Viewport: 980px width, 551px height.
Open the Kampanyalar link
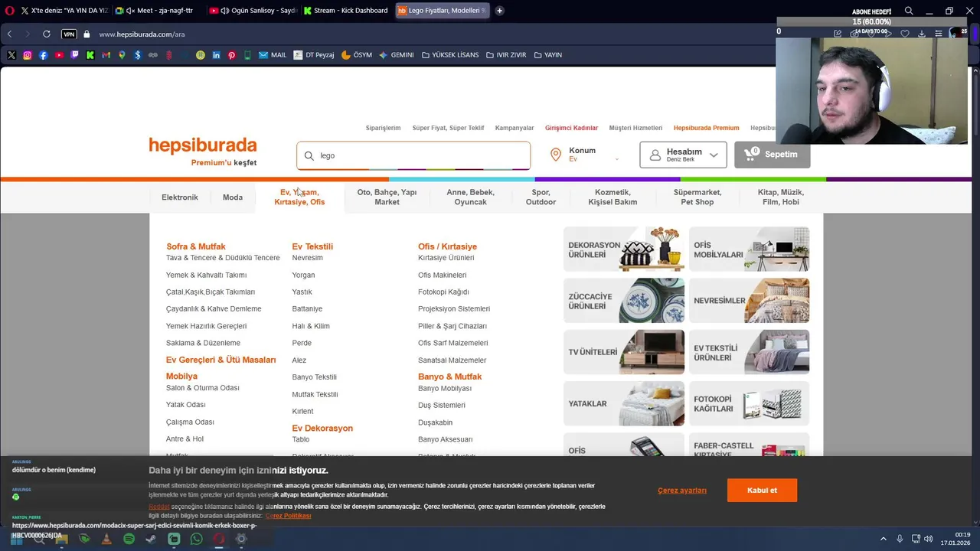click(x=514, y=128)
